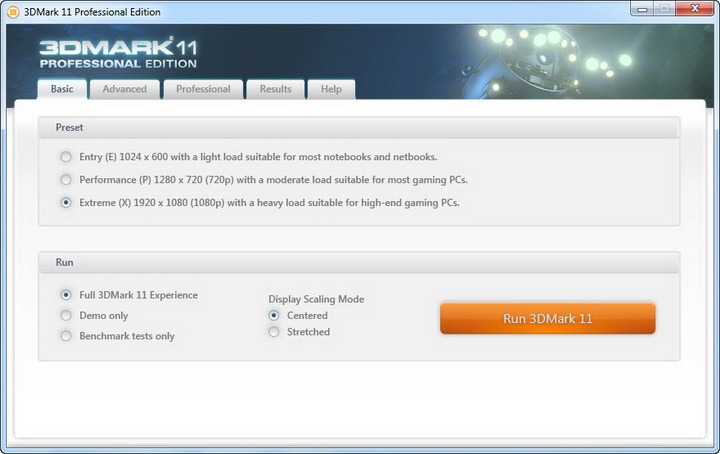Click the Preset section header
720x454 pixels.
click(x=359, y=128)
